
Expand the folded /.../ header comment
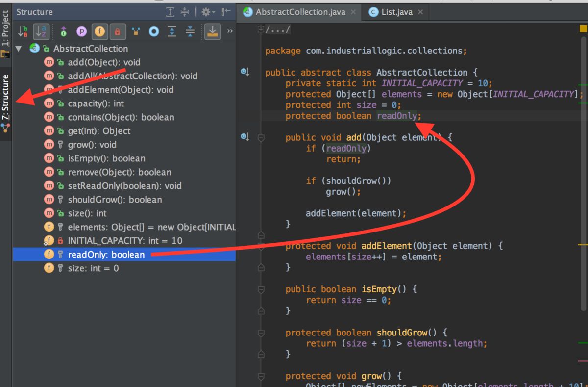click(x=261, y=30)
